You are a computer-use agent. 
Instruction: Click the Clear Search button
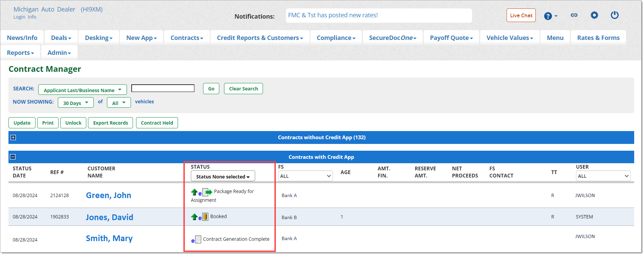coord(243,89)
